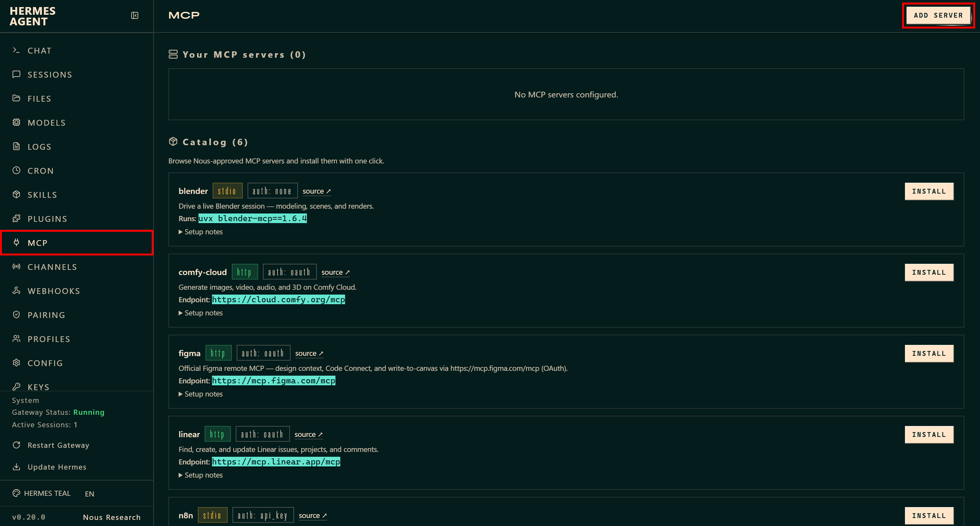Open linear source link
This screenshot has width=980, height=526.
[308, 434]
